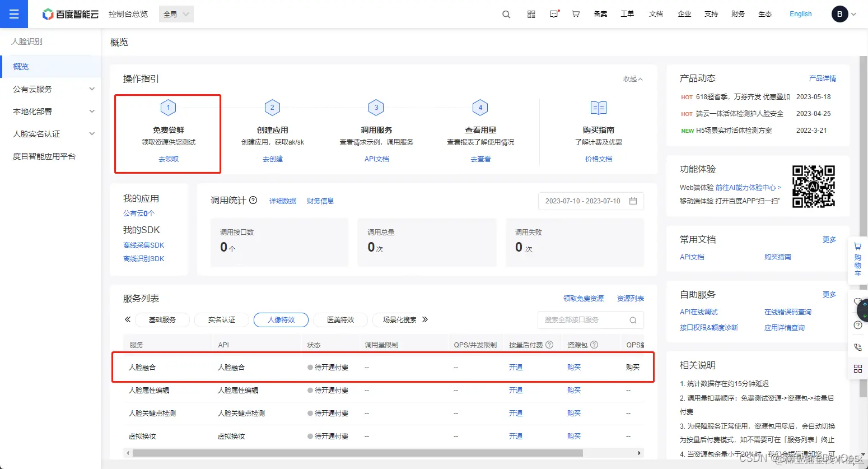Viewport: 868px width, 469px height.
Task: Open API在线调试 self-service link
Action: (699, 312)
